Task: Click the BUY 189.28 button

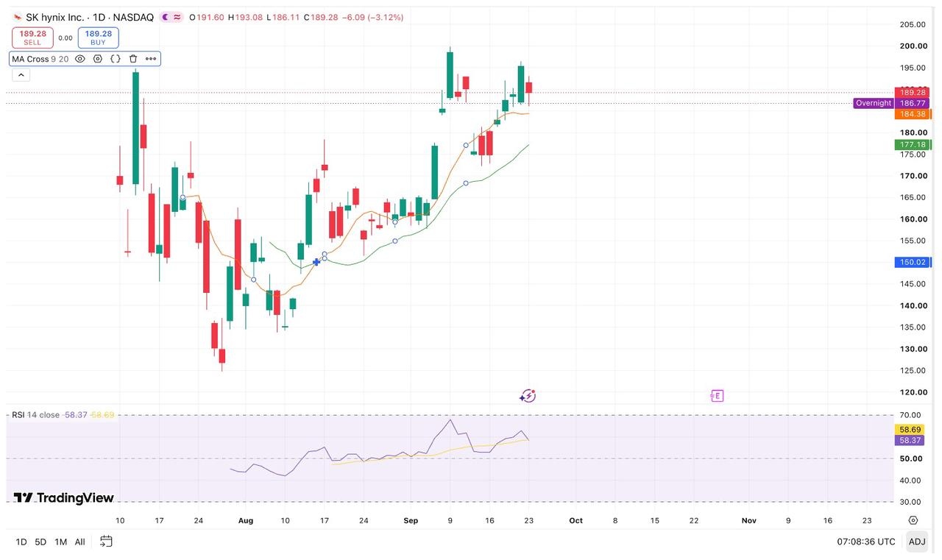Action: [x=98, y=38]
